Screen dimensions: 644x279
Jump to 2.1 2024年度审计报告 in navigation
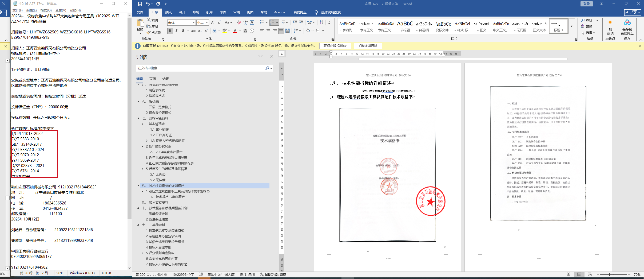pos(166,152)
